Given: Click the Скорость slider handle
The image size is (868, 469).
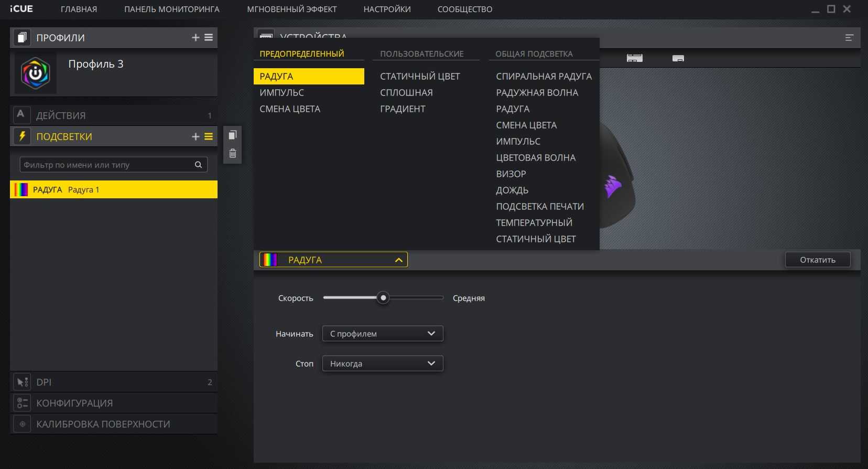Looking at the screenshot, I should (x=383, y=298).
